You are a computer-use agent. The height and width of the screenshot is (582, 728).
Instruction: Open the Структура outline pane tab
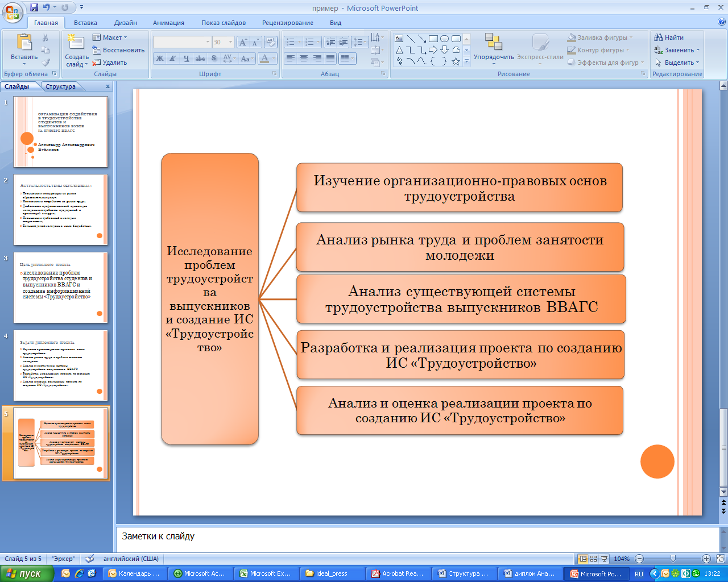pyautogui.click(x=61, y=86)
